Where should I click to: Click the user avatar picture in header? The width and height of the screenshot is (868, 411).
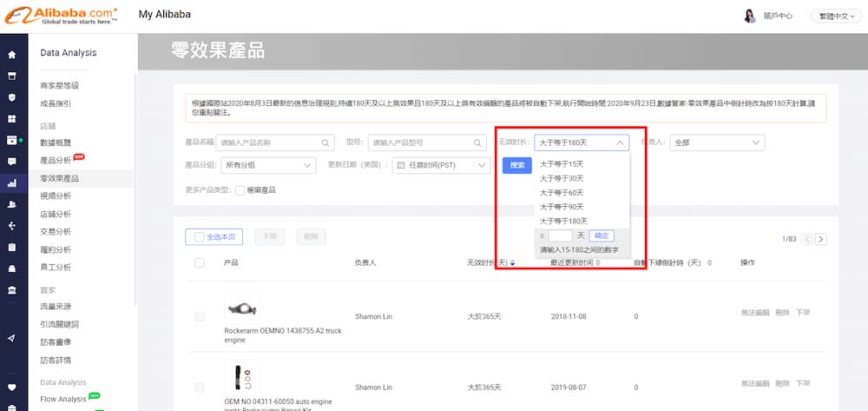pyautogui.click(x=750, y=16)
